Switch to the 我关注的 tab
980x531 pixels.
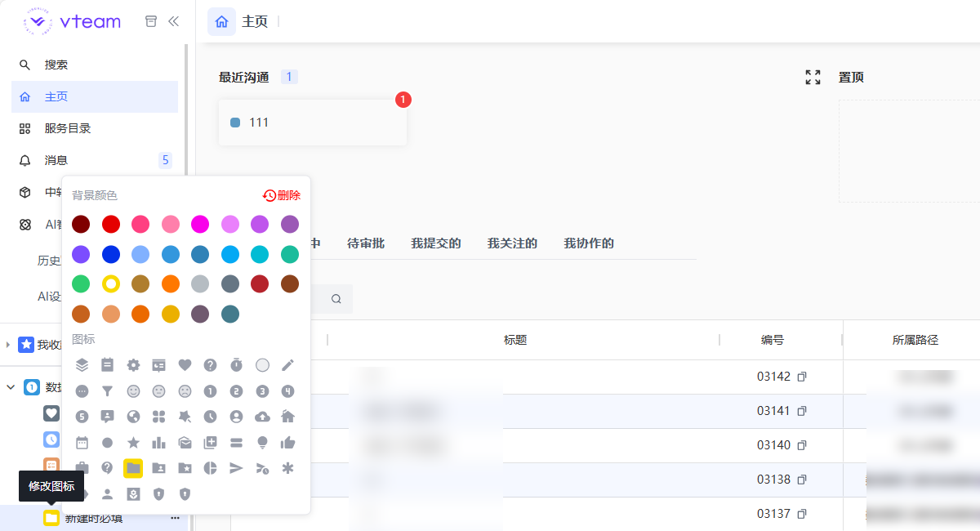[x=512, y=243]
